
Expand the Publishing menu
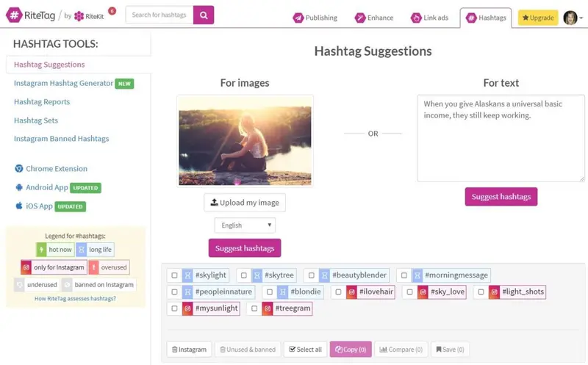click(315, 18)
